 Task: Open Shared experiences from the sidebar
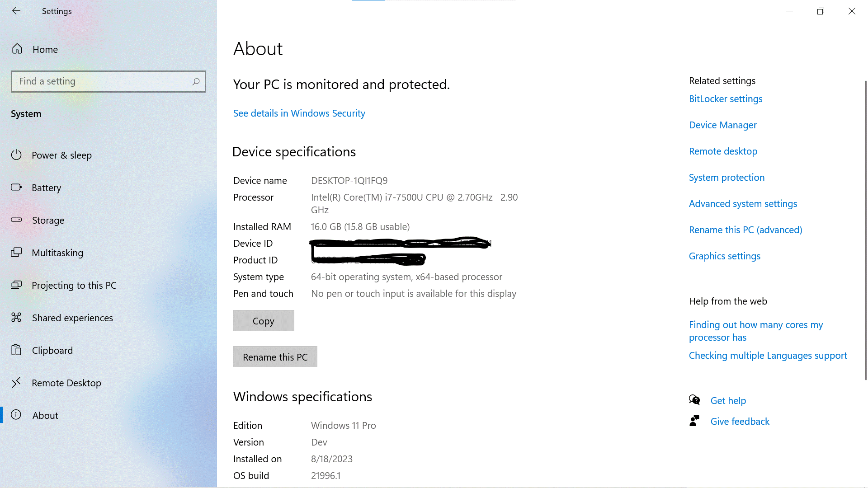pyautogui.click(x=17, y=318)
